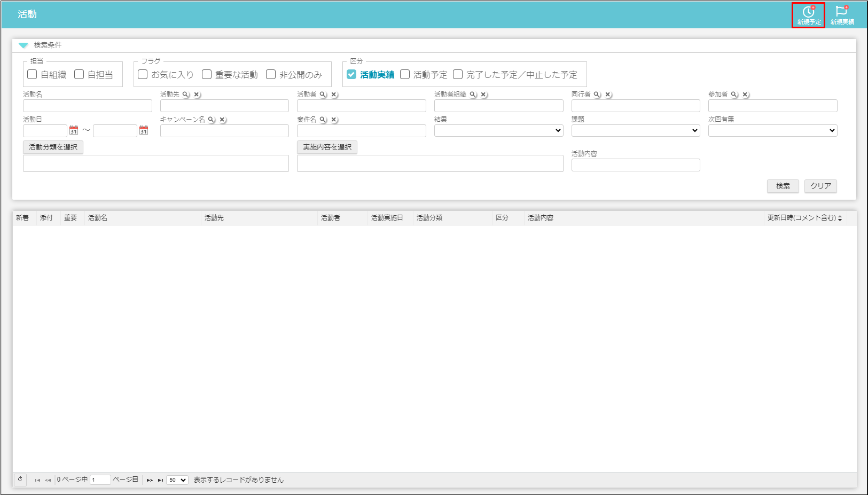
Task: Click the 活動分類を選択 button
Action: pyautogui.click(x=53, y=147)
